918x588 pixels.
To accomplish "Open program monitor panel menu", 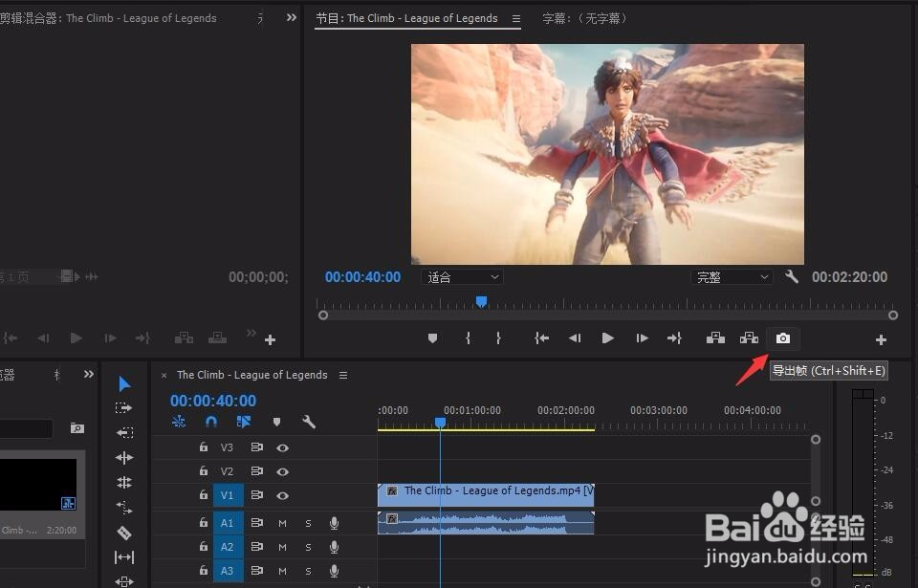I will 515,19.
